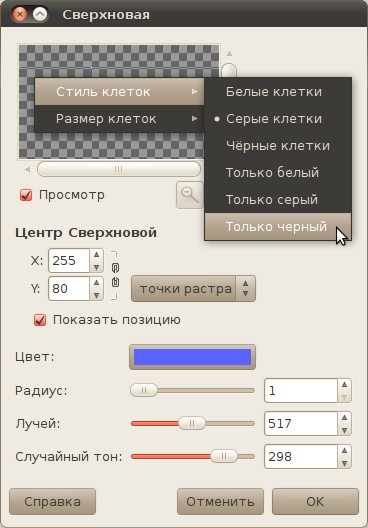The height and width of the screenshot is (528, 368).
Task: Choose Белые клетки from submenu
Action: 278,92
